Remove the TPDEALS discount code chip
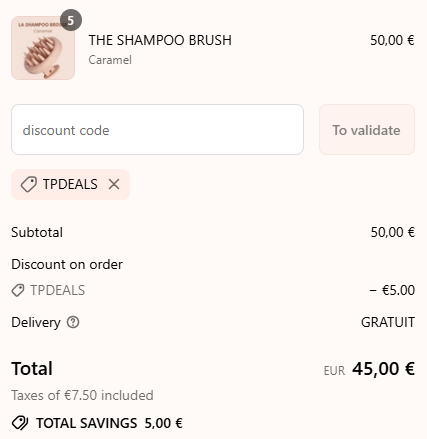The height and width of the screenshot is (439, 427). point(114,184)
